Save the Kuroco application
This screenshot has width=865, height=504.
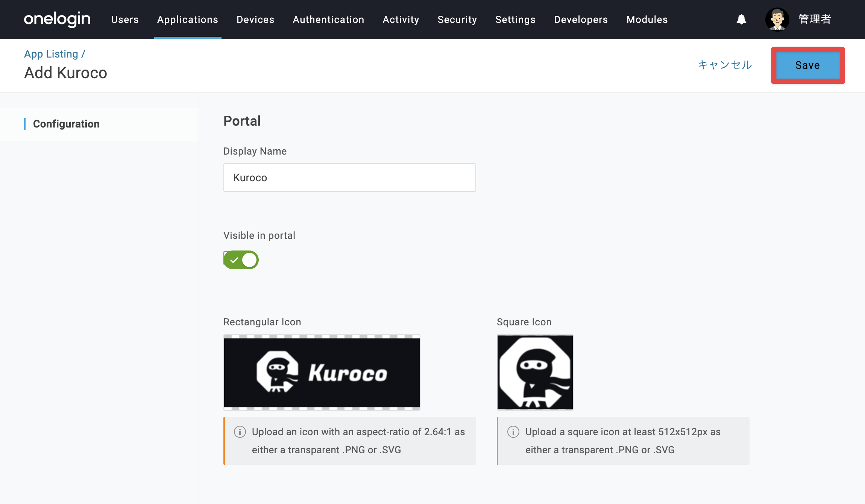click(808, 65)
